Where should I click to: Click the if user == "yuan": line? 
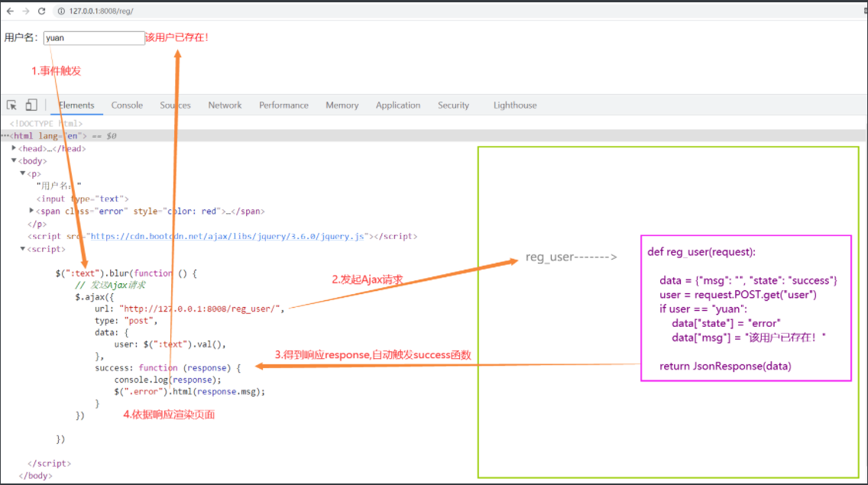(703, 309)
